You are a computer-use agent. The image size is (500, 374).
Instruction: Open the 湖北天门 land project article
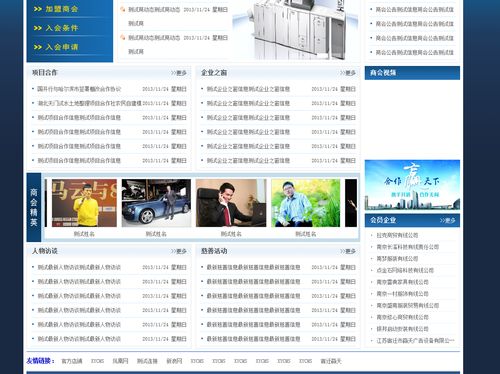pos(89,103)
